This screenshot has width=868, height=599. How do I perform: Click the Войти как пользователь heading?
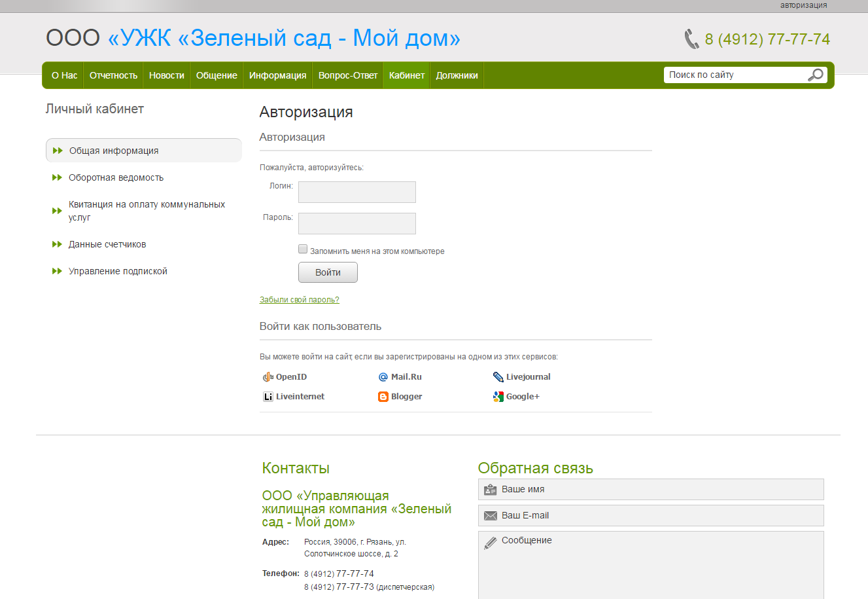pyautogui.click(x=321, y=327)
